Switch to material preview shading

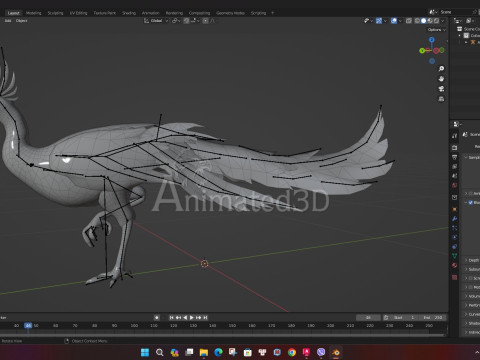430,21
